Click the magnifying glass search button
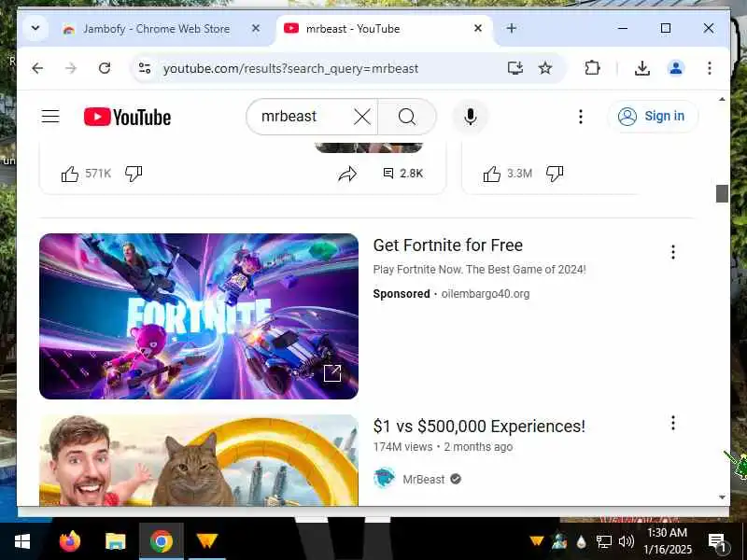Image resolution: width=747 pixels, height=560 pixels. click(x=407, y=117)
